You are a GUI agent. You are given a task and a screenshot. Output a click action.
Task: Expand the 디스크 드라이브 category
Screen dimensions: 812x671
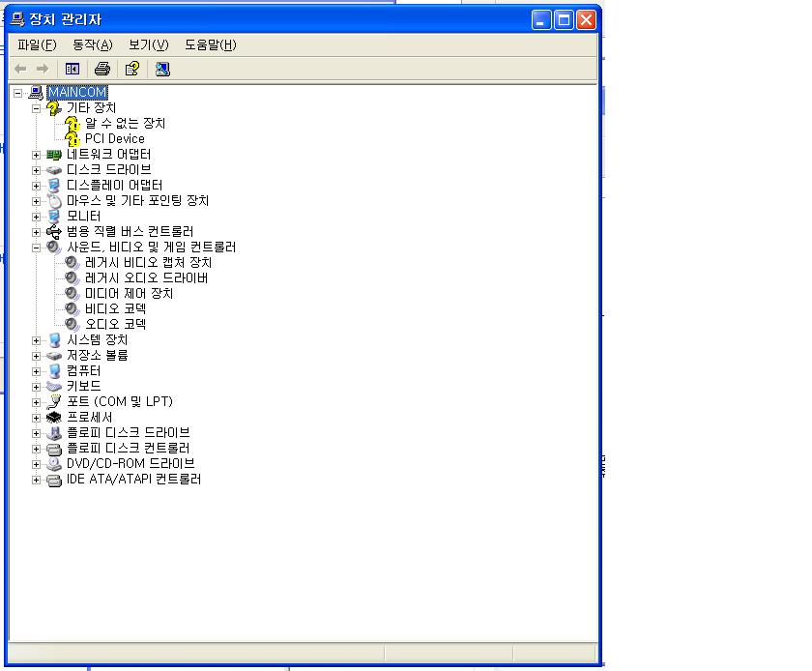(36, 170)
